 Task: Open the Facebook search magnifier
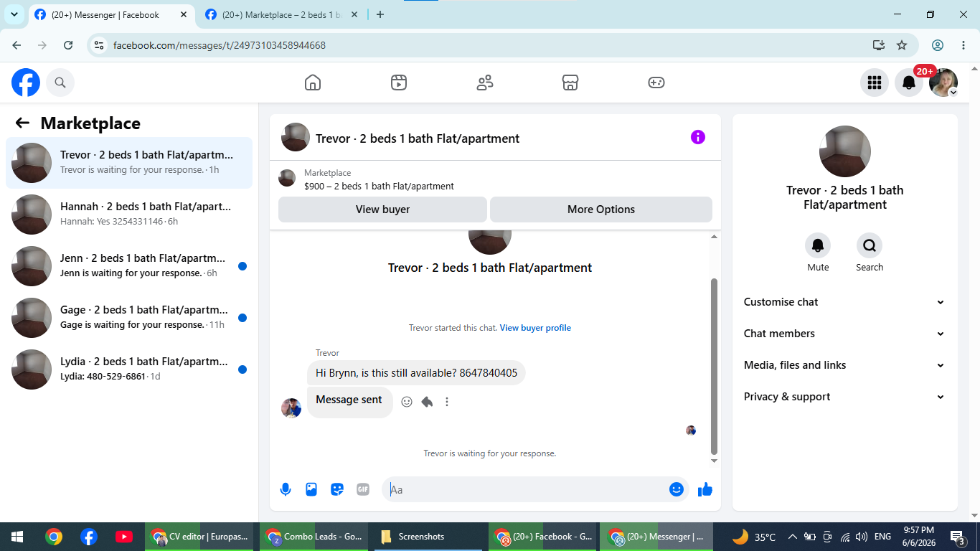60,83
